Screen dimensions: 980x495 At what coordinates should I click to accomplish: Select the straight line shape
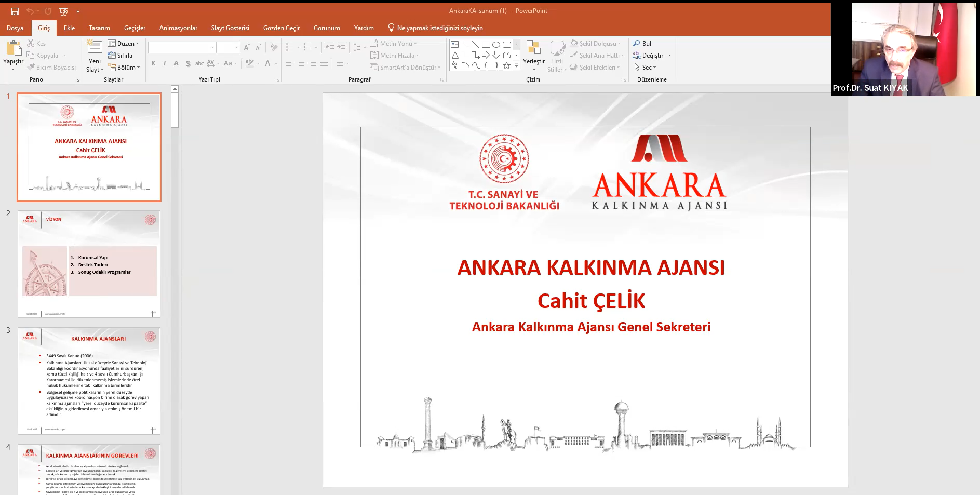[465, 45]
